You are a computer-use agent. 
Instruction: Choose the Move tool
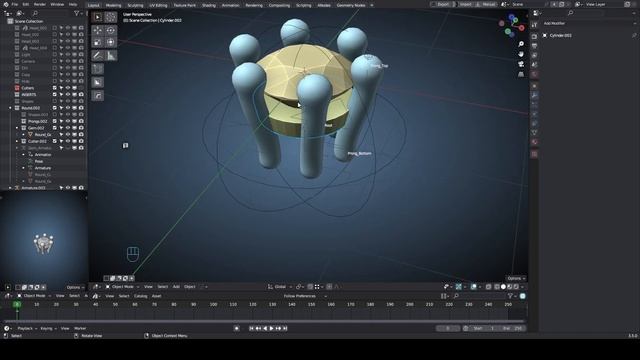pos(98,30)
